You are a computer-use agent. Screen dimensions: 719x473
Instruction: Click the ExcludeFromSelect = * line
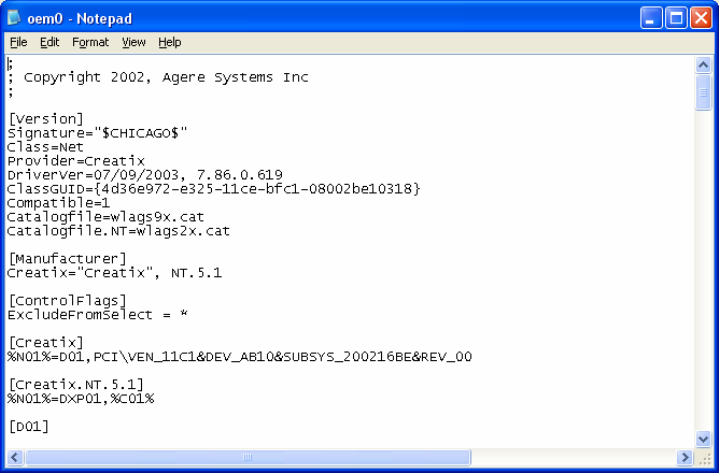(x=97, y=315)
